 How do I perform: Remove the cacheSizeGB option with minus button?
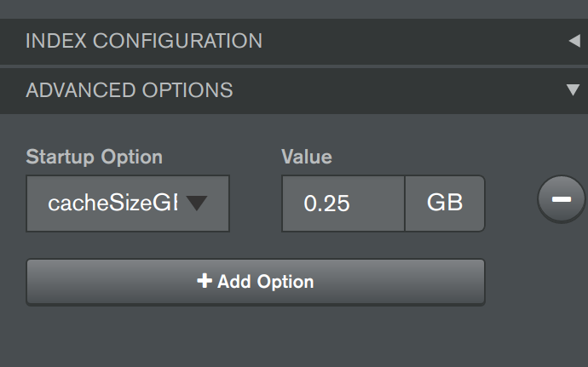click(561, 199)
